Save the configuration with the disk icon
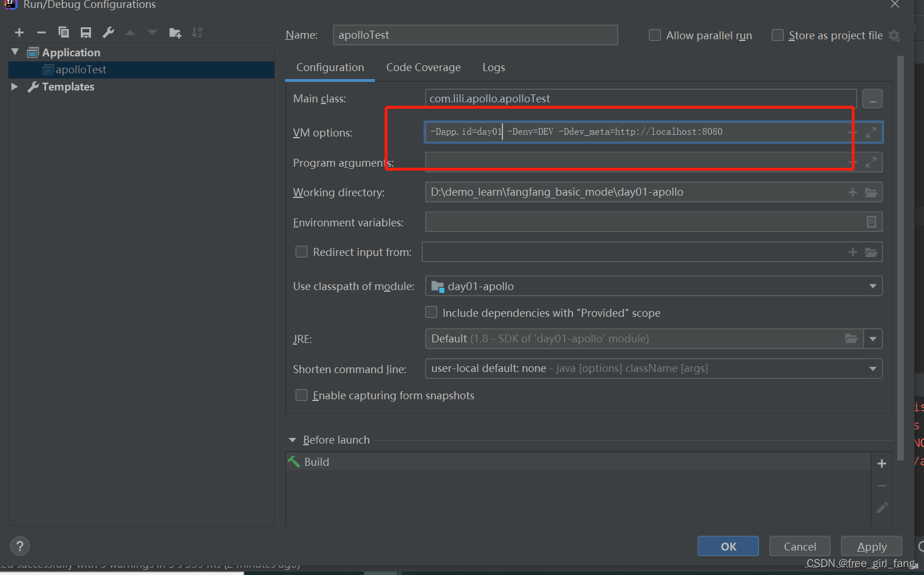924x575 pixels. coord(86,32)
